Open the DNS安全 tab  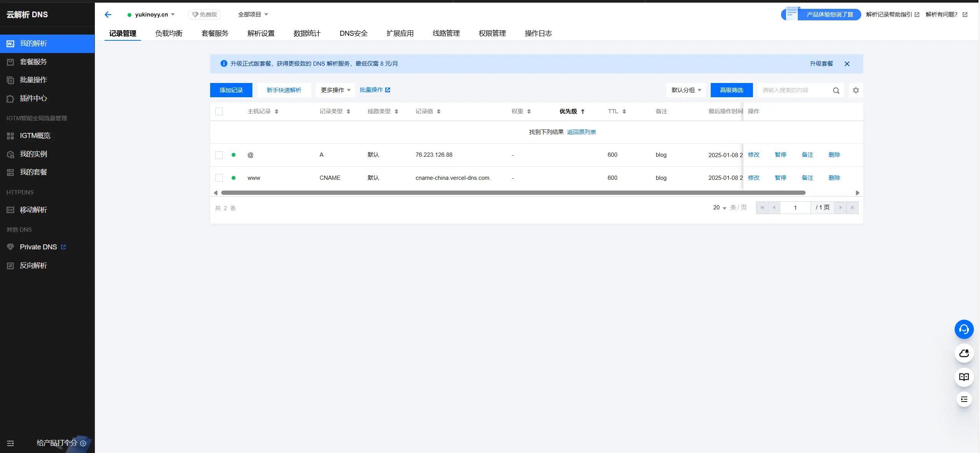353,33
